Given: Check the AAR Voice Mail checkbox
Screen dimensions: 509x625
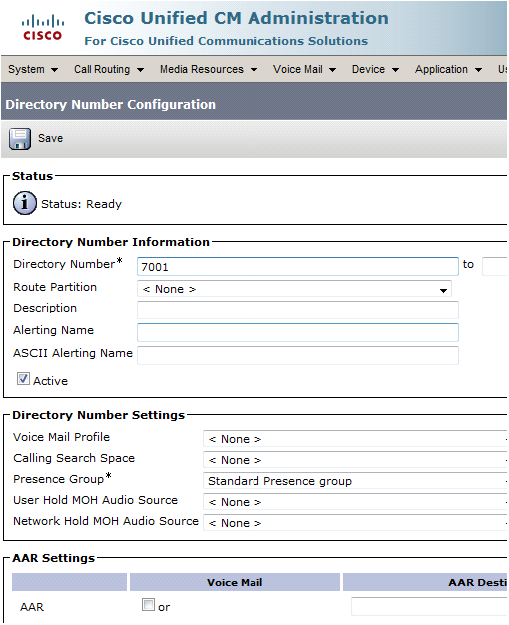Looking at the screenshot, I should [x=148, y=605].
